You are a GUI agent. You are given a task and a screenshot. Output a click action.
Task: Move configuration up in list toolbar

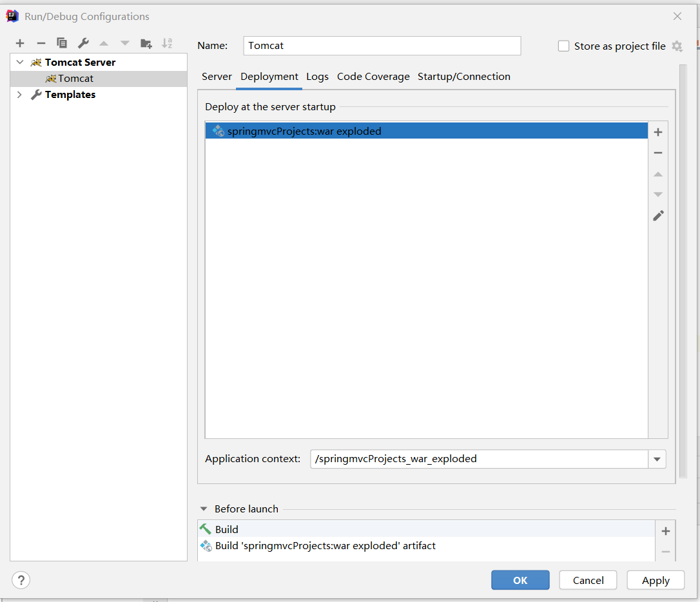(104, 43)
